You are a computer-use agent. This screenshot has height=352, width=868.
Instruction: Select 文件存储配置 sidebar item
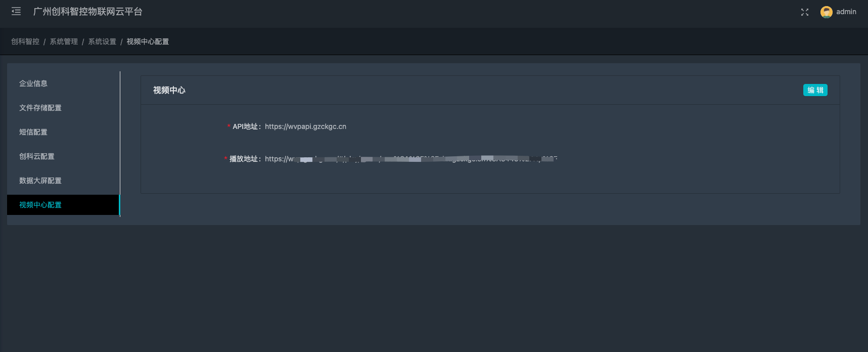point(40,108)
